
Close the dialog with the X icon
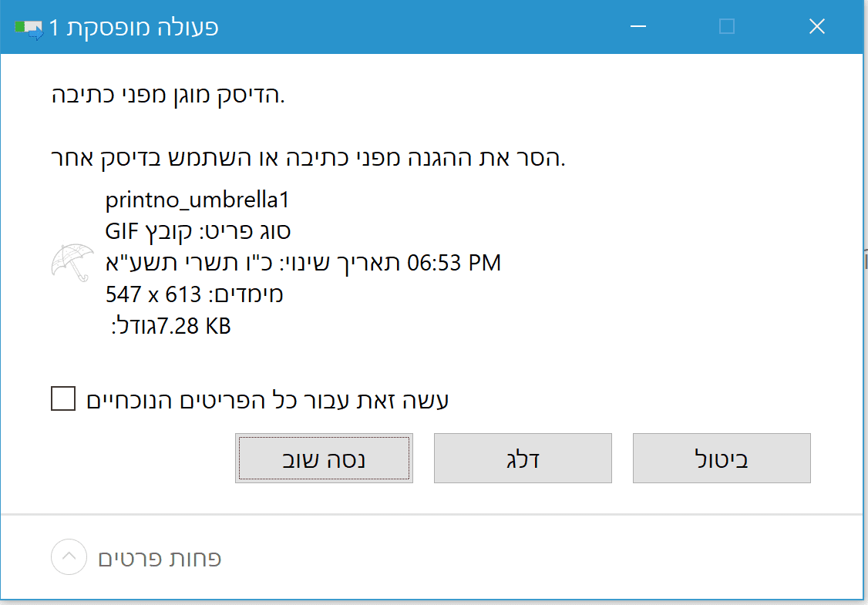click(x=816, y=27)
